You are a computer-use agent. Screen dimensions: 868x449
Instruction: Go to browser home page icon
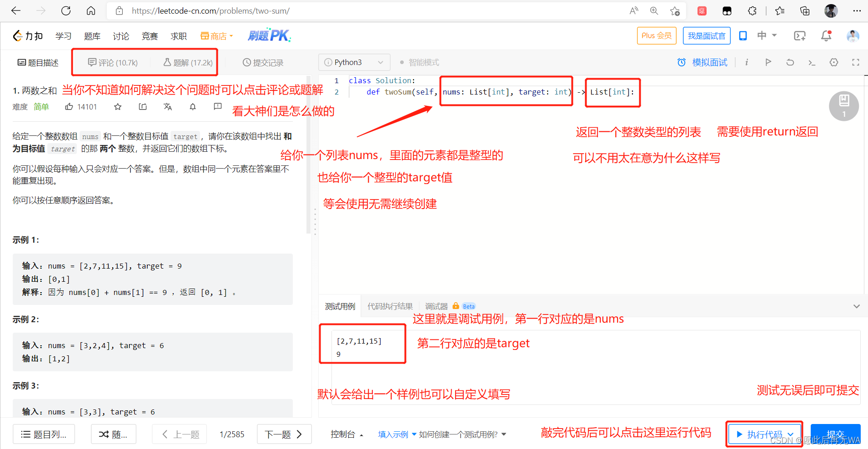click(x=91, y=11)
